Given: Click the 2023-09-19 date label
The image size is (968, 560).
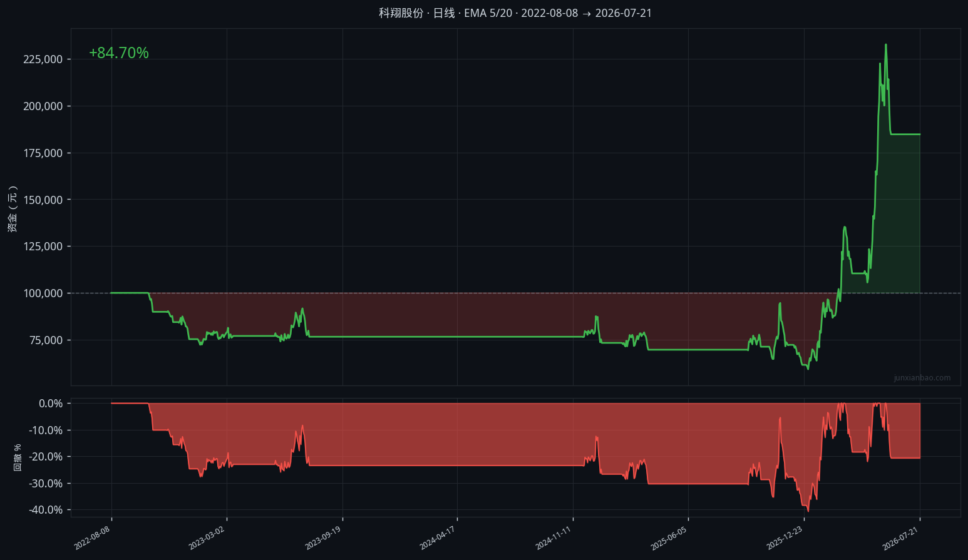Looking at the screenshot, I should (x=322, y=538).
